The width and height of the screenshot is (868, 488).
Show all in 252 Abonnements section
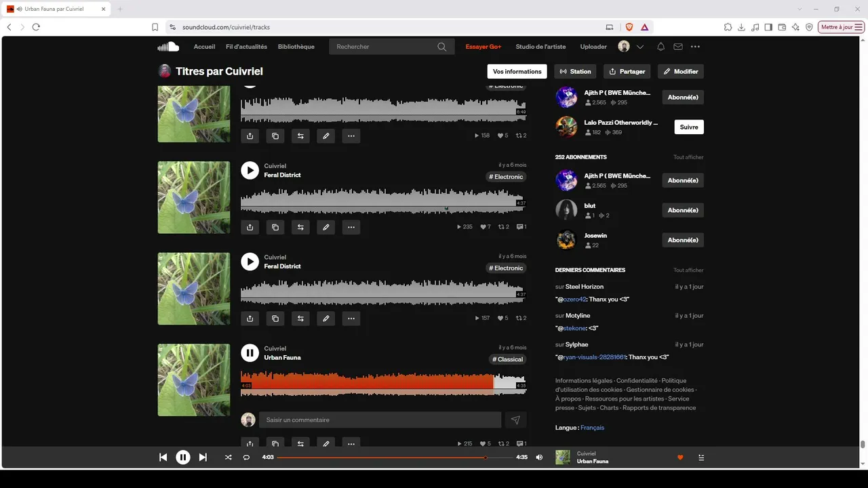688,157
